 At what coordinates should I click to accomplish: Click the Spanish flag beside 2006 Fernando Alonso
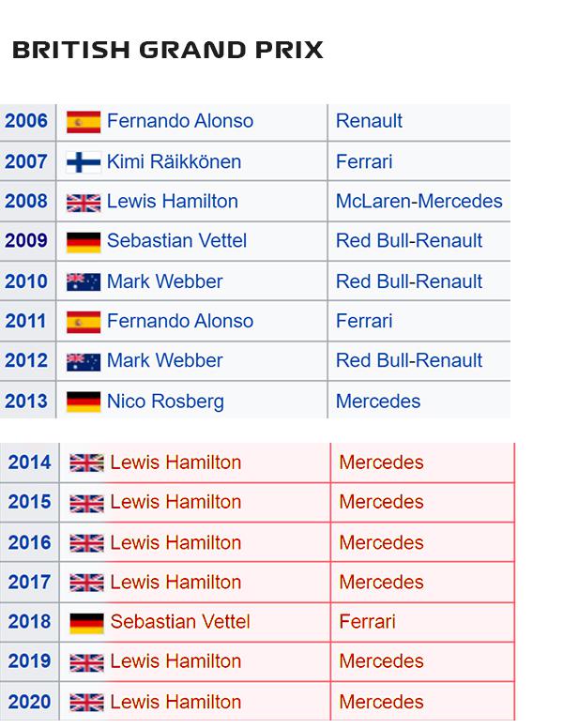pos(84,122)
